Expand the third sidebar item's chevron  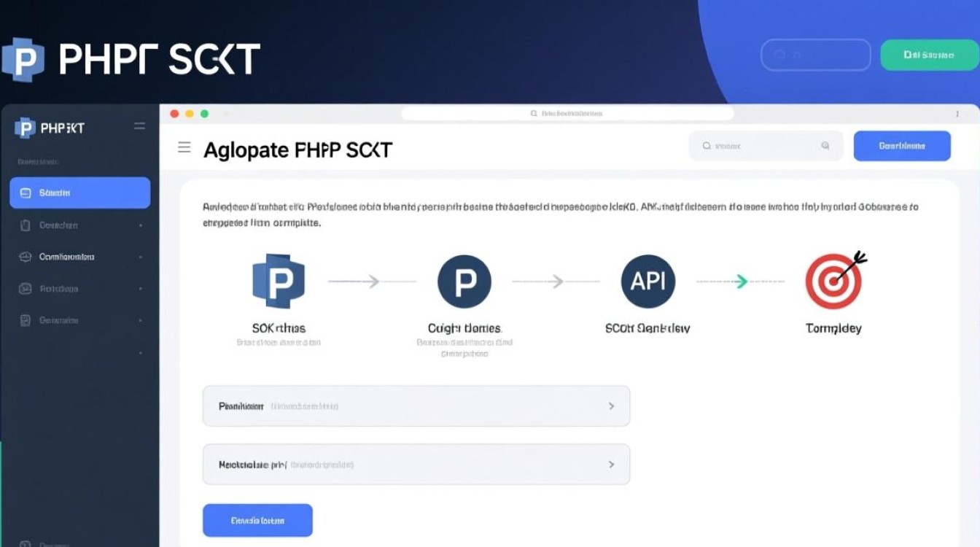(140, 257)
